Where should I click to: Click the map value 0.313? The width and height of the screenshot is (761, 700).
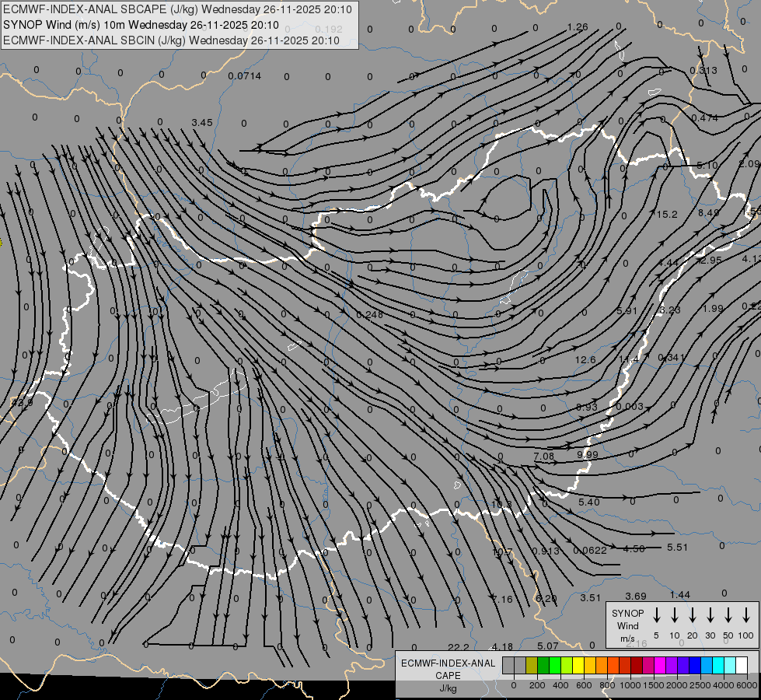click(x=703, y=71)
